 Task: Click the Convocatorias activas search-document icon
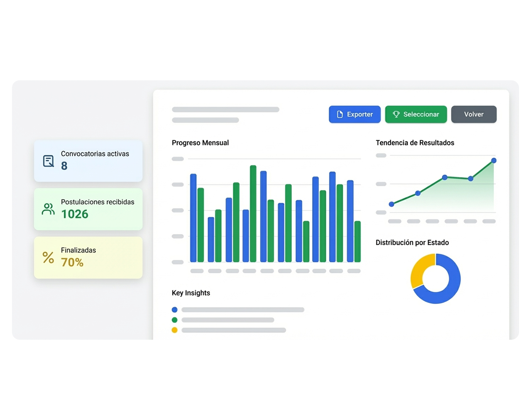pyautogui.click(x=49, y=161)
